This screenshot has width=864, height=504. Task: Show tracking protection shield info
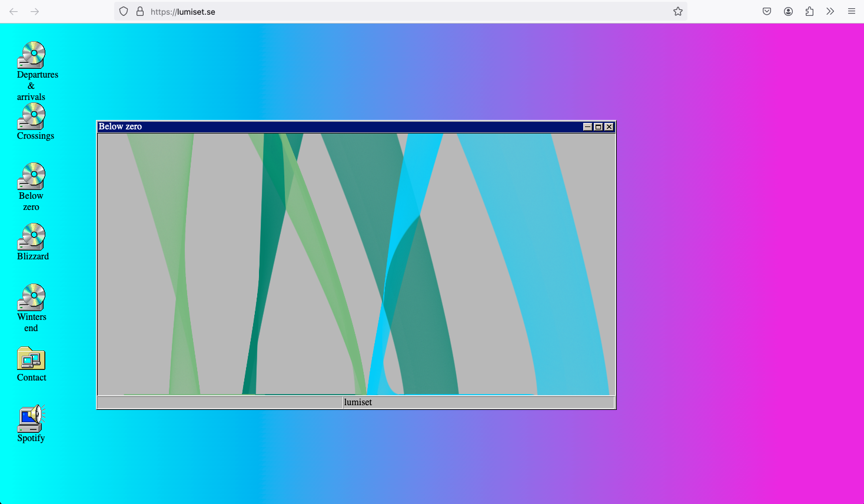124,11
